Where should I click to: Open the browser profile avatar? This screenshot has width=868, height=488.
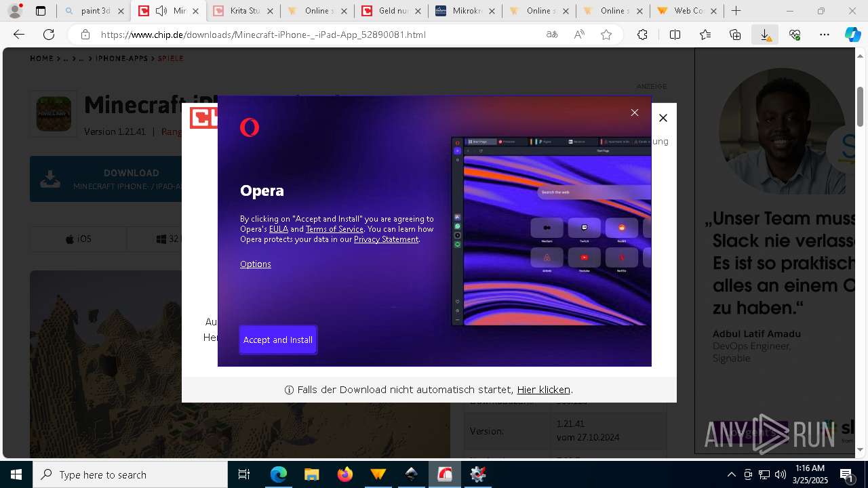tap(15, 11)
